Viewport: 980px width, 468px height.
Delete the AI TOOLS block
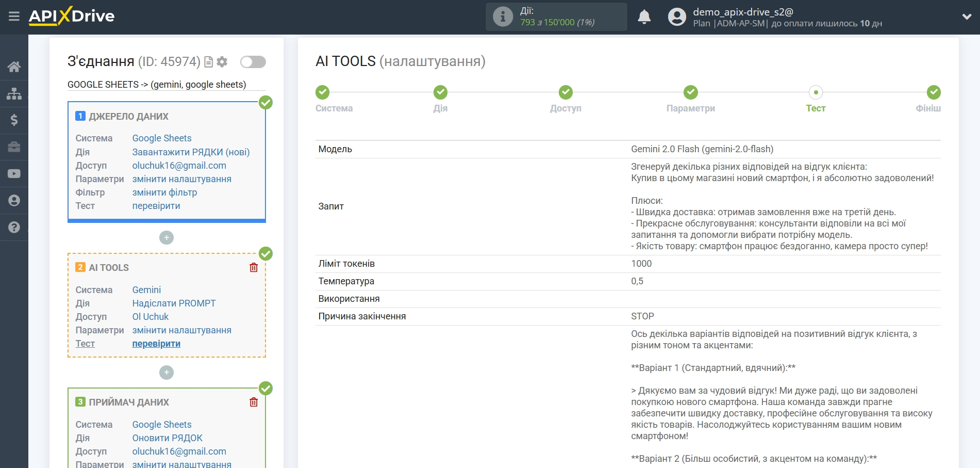[x=254, y=267]
